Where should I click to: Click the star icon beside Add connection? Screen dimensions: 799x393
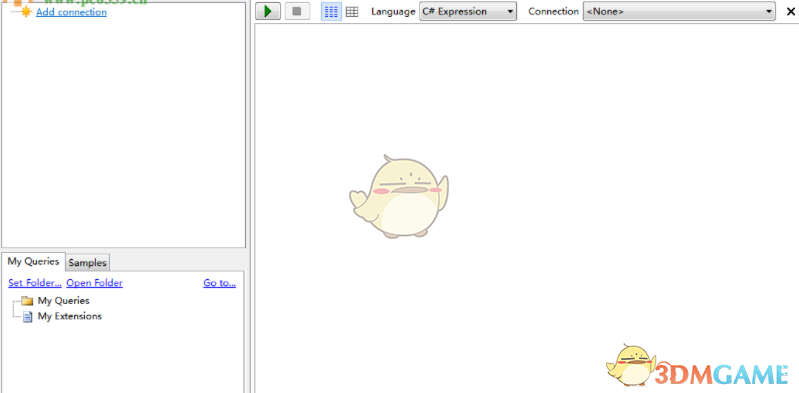coord(26,12)
